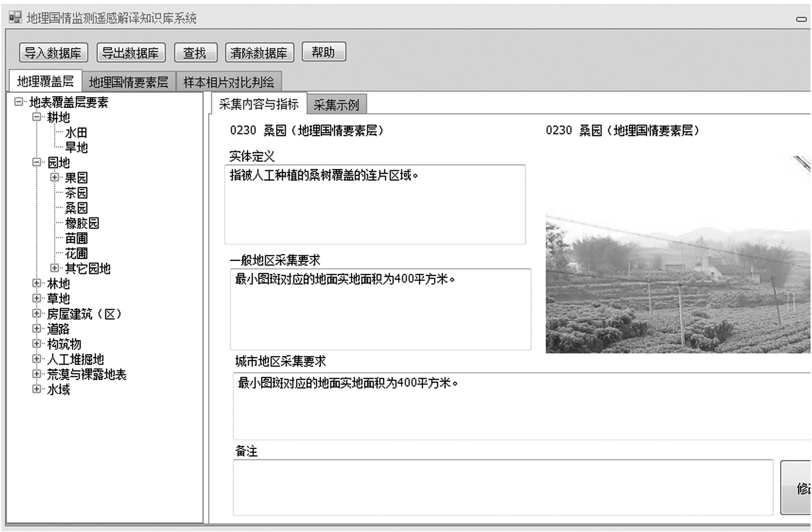Expand the 林地 tree node

click(37, 283)
